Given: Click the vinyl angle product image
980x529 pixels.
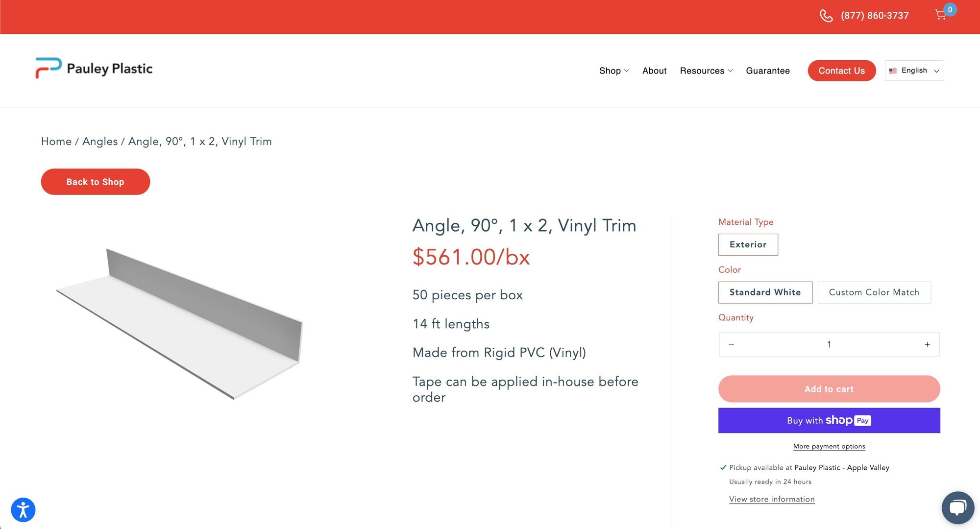Looking at the screenshot, I should click(x=179, y=323).
